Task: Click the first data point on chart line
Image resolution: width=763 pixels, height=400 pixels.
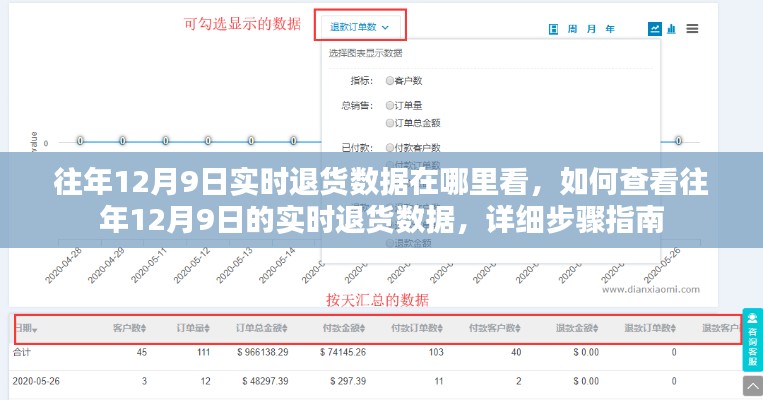Action: point(80,141)
